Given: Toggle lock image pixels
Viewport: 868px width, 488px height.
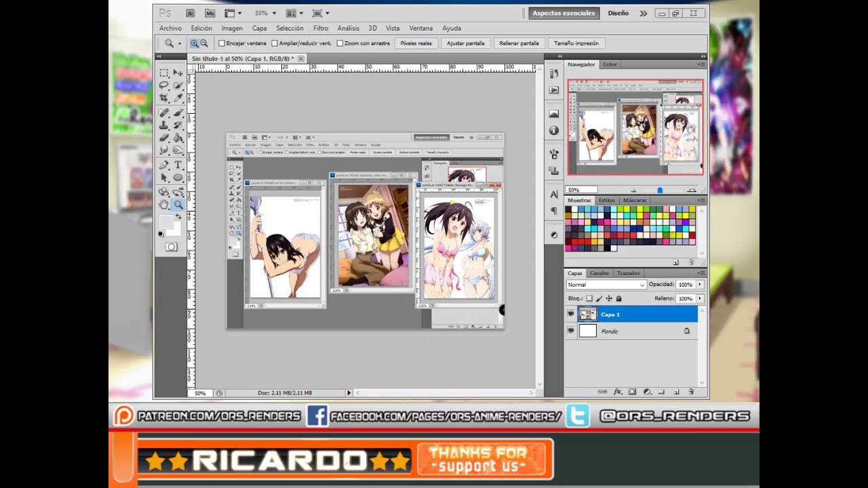Looking at the screenshot, I should (x=599, y=298).
